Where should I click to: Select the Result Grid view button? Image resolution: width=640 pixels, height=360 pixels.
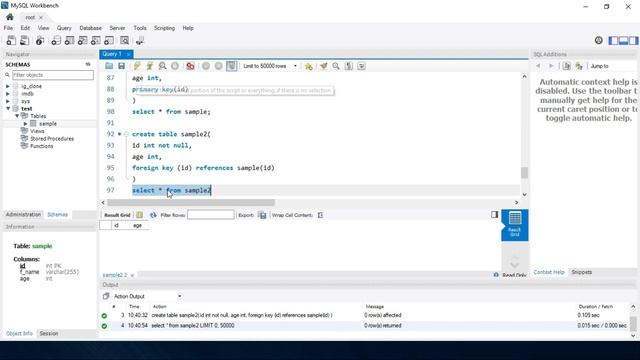tap(515, 225)
